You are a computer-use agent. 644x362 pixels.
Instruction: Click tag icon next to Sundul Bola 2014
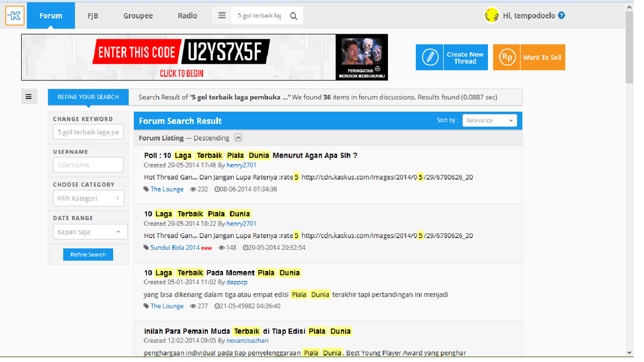click(146, 247)
